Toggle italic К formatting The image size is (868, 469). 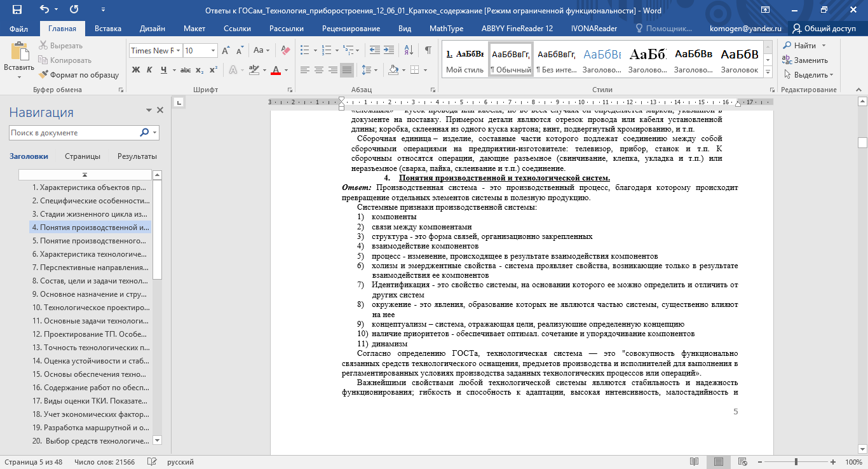[x=150, y=70]
